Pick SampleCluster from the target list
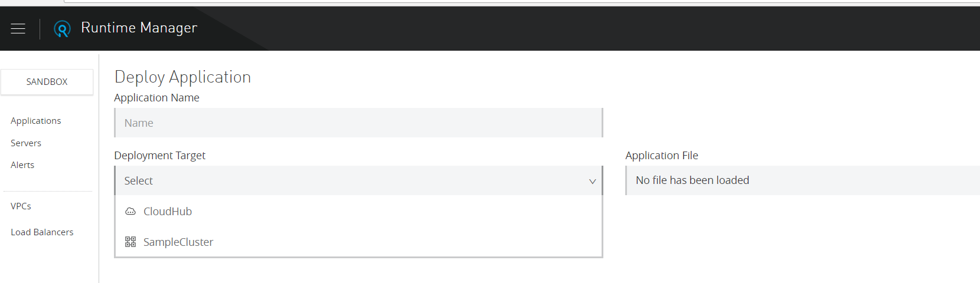The height and width of the screenshot is (283, 980). click(x=178, y=242)
